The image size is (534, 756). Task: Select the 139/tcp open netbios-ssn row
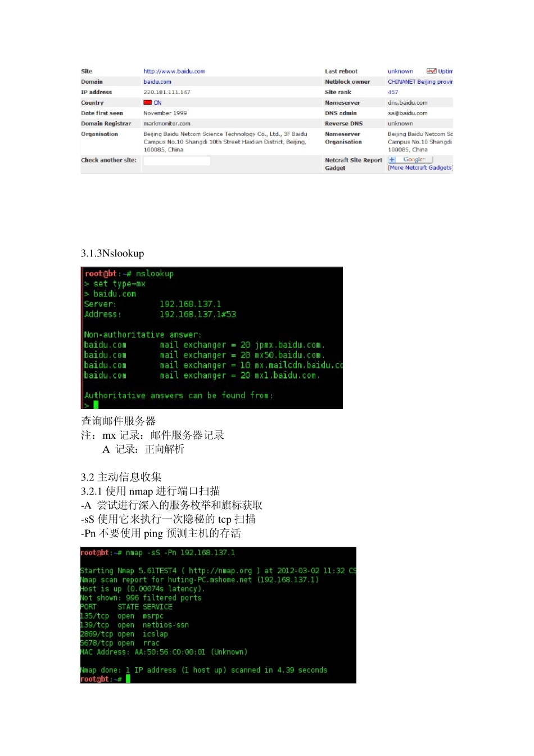coord(135,625)
